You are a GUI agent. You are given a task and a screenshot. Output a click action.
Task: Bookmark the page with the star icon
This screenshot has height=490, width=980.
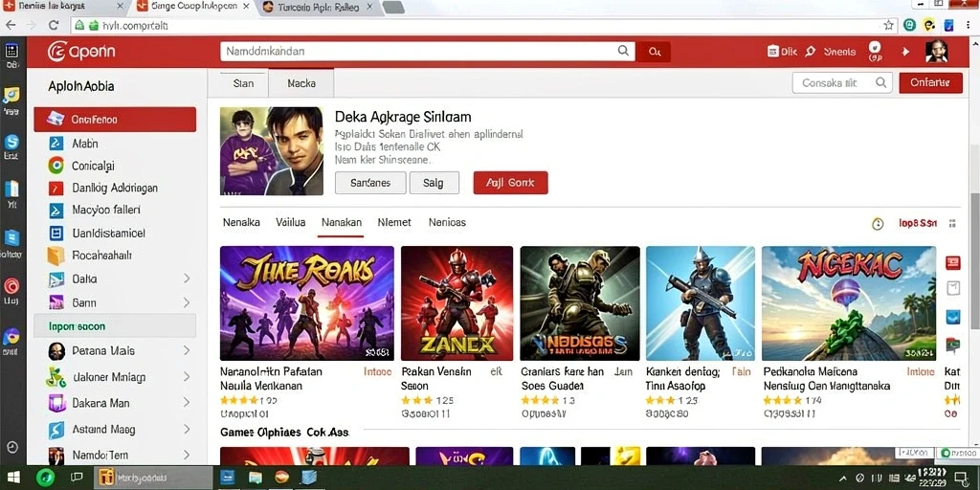888,26
